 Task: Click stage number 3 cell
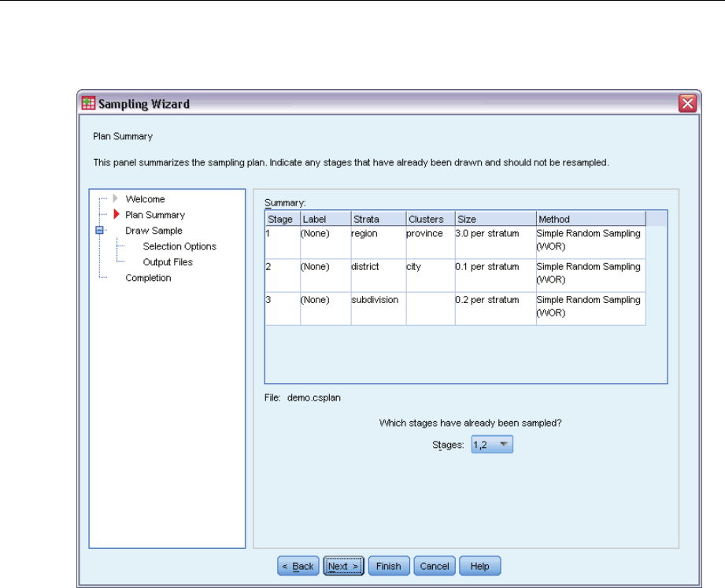[283, 309]
